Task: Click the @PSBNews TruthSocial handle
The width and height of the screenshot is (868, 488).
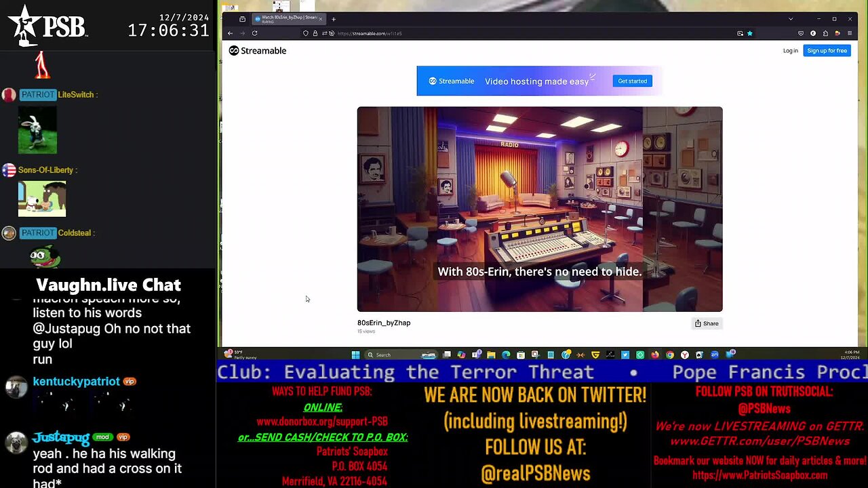Action: click(x=764, y=409)
